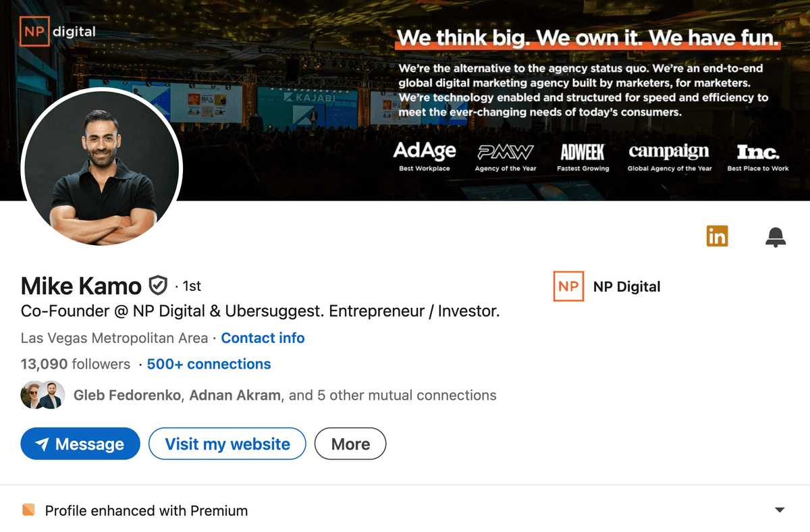Screen dimensions: 810x532
Task: Open Contact info
Action: click(263, 338)
